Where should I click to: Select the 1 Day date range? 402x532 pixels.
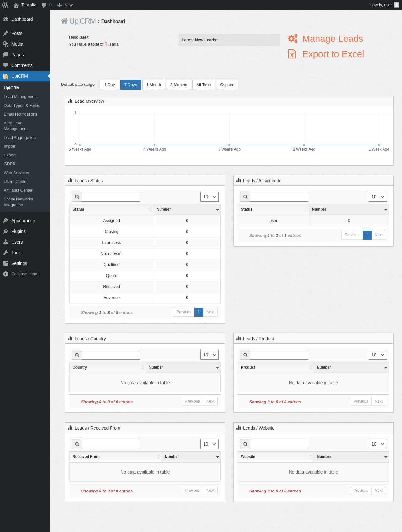(110, 85)
